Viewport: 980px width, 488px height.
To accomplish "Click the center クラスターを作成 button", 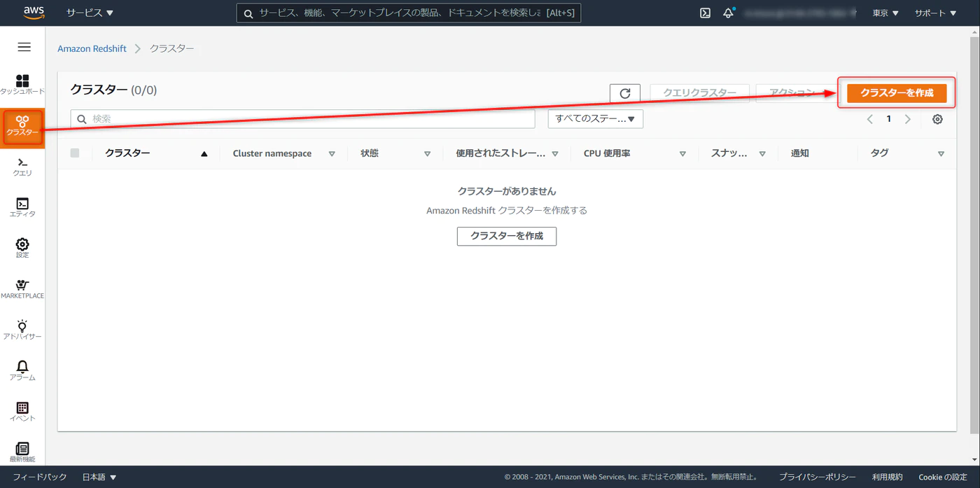I will tap(507, 236).
